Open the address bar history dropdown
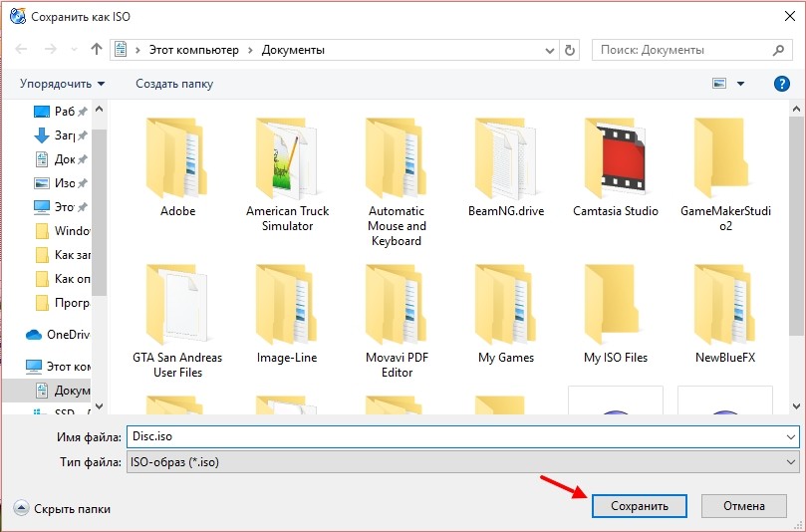This screenshot has height=532, width=806. click(548, 50)
